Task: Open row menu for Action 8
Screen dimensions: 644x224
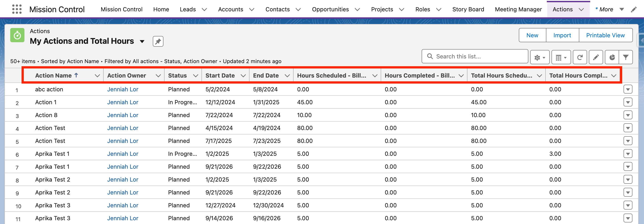Action: (628, 115)
